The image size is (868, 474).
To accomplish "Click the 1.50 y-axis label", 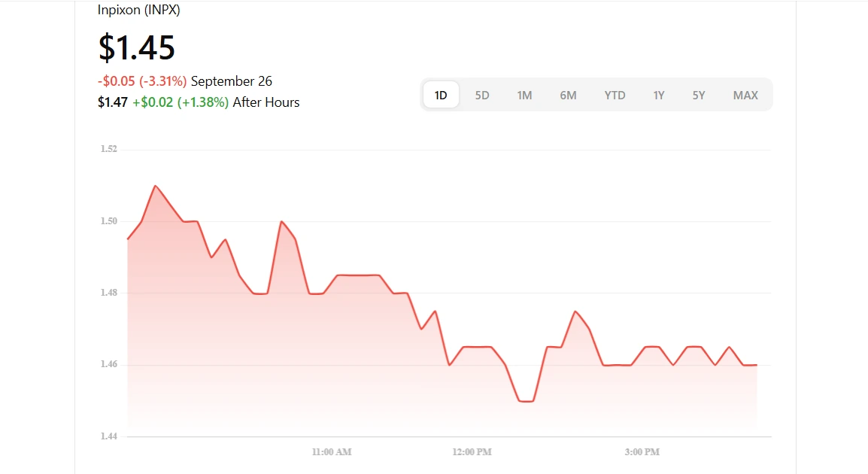I will 108,221.
